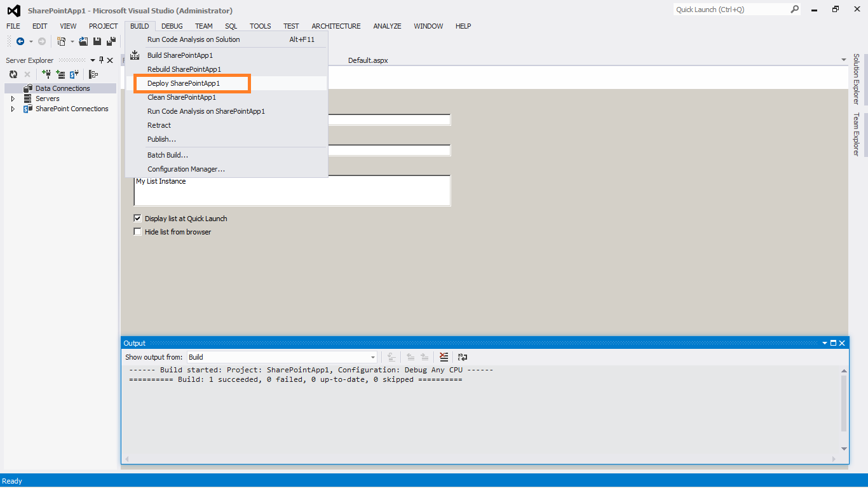Image resolution: width=868 pixels, height=488 pixels.
Task: Click Connect to Database plug icon
Action: pyautogui.click(x=46, y=74)
